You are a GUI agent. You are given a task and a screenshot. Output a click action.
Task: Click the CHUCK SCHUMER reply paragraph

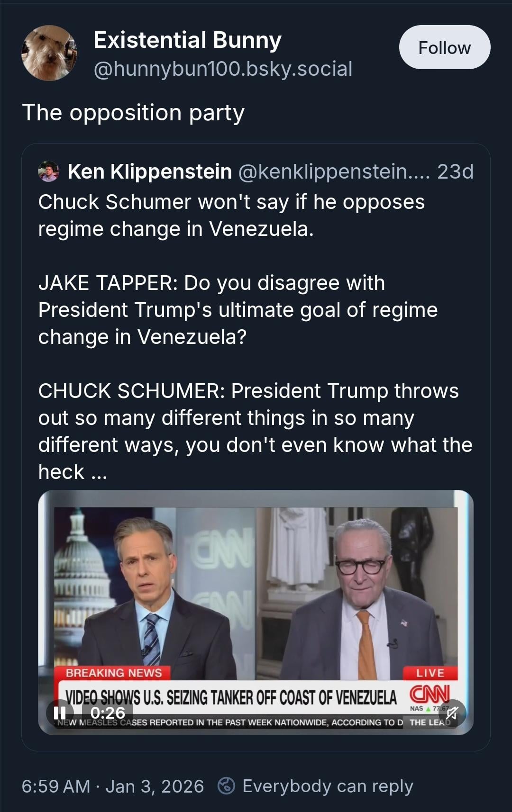pyautogui.click(x=255, y=431)
